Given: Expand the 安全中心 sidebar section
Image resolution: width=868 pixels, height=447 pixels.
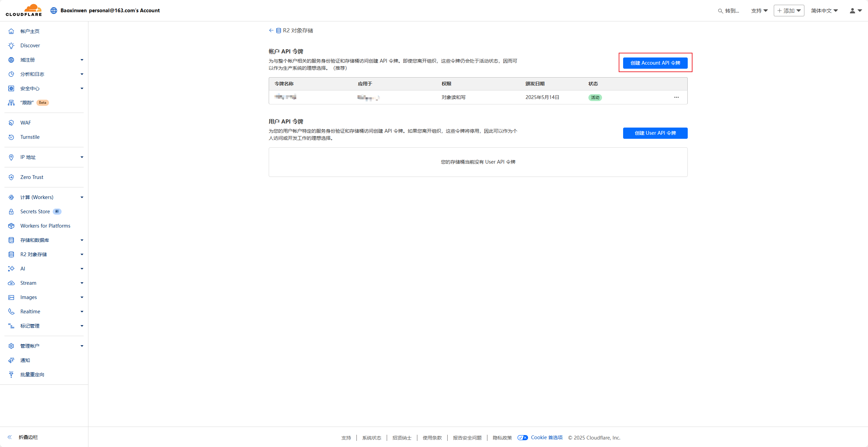Looking at the screenshot, I should click(x=82, y=88).
